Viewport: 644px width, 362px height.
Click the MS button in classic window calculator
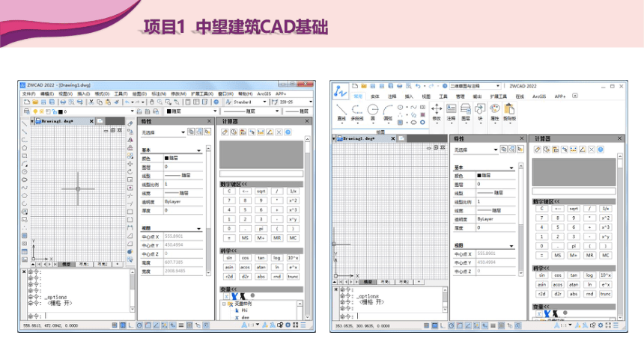pos(245,238)
